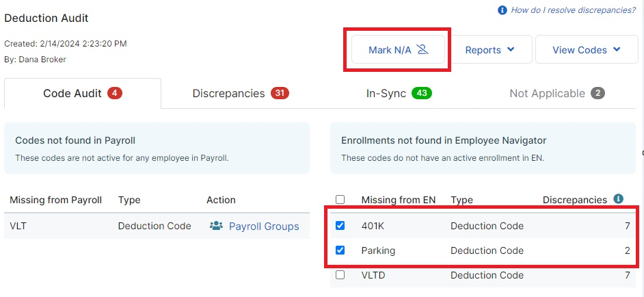Screen dimensions: 644x297
Task: Uncheck the Parking deduction code checkbox
Action: [340, 250]
